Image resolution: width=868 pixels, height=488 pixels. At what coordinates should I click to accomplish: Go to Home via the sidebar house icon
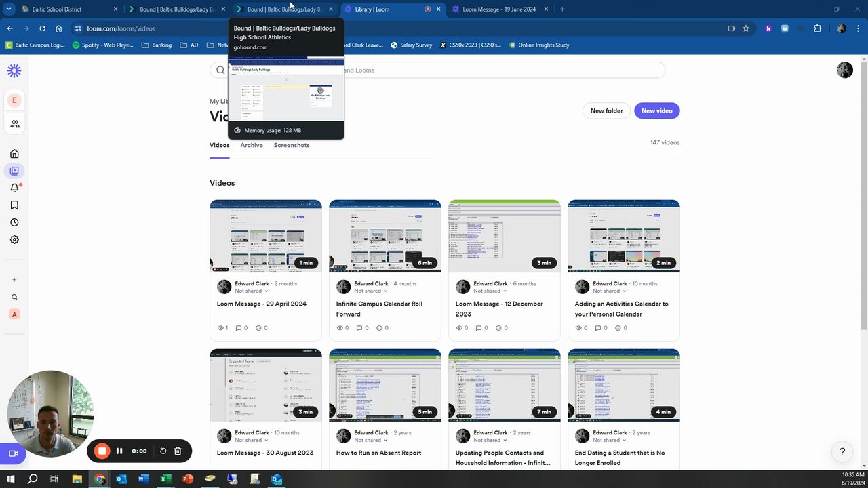click(14, 154)
